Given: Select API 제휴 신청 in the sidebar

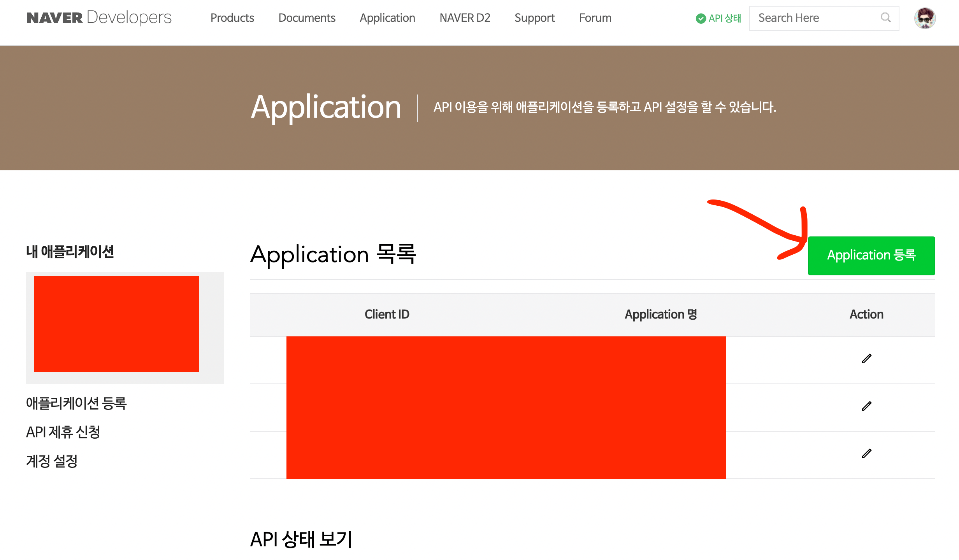Looking at the screenshot, I should point(63,432).
